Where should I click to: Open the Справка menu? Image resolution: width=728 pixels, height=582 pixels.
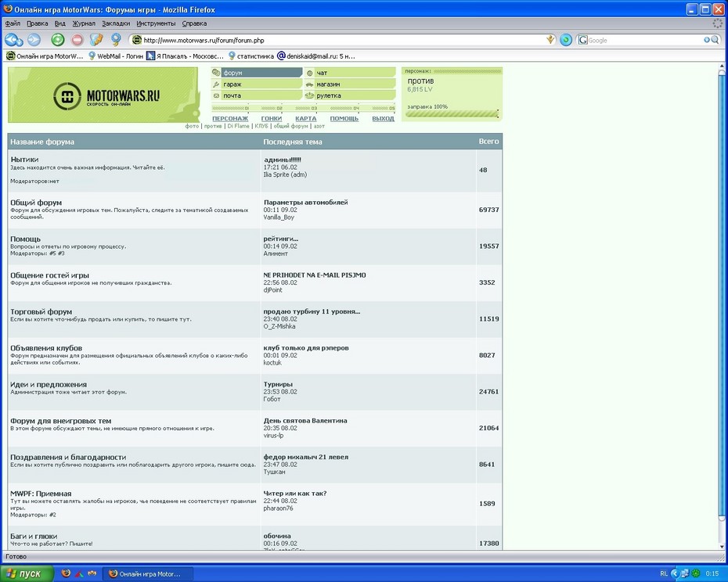pyautogui.click(x=194, y=23)
